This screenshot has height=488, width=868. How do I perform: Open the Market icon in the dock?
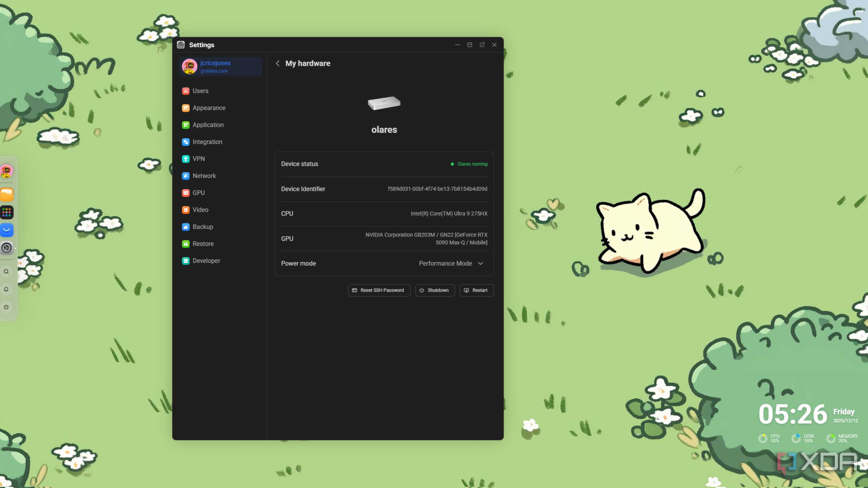pos(7,230)
